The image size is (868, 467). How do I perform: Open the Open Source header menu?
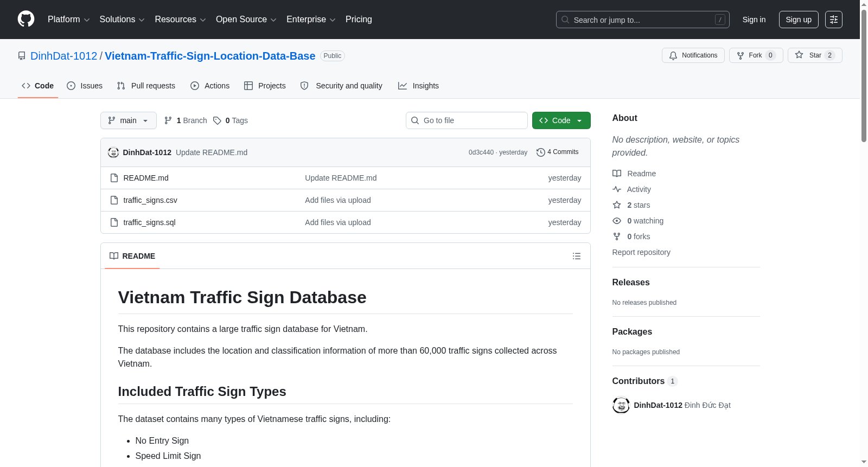pos(246,20)
